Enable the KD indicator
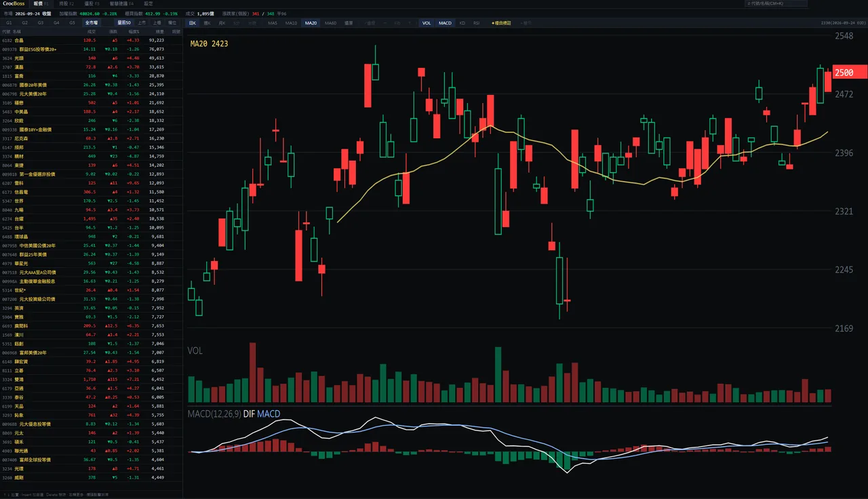The width and height of the screenshot is (868, 499). click(462, 23)
